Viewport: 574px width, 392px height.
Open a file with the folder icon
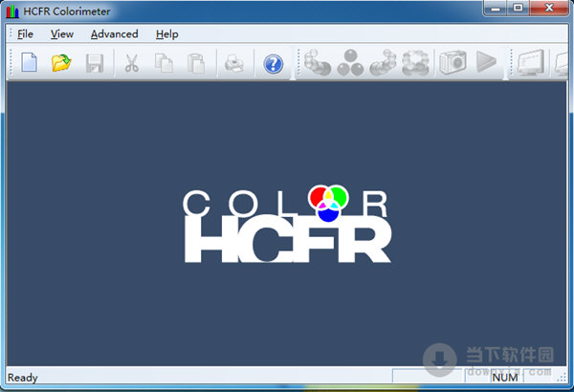tap(61, 62)
